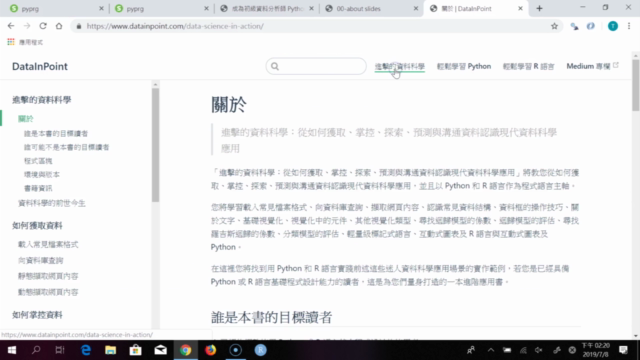Click the volume icon in the system tray

coord(539,350)
